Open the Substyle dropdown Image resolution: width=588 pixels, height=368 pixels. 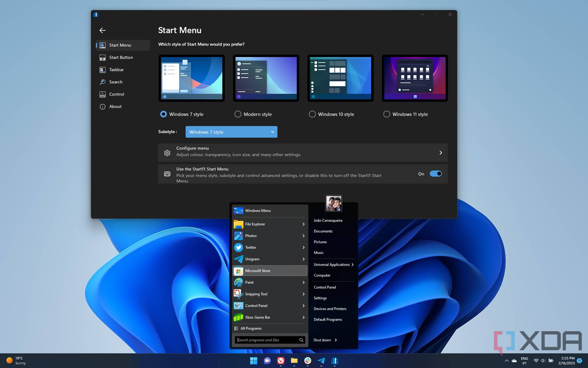pos(232,132)
